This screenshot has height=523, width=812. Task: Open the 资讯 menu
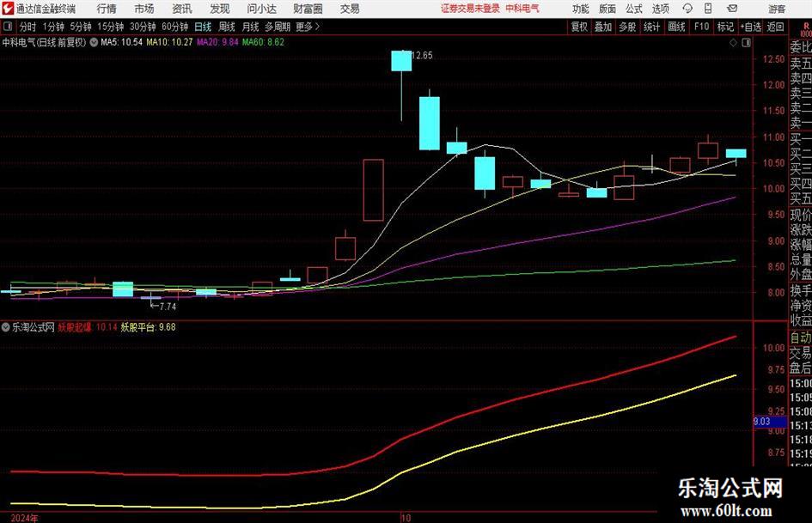[182, 9]
